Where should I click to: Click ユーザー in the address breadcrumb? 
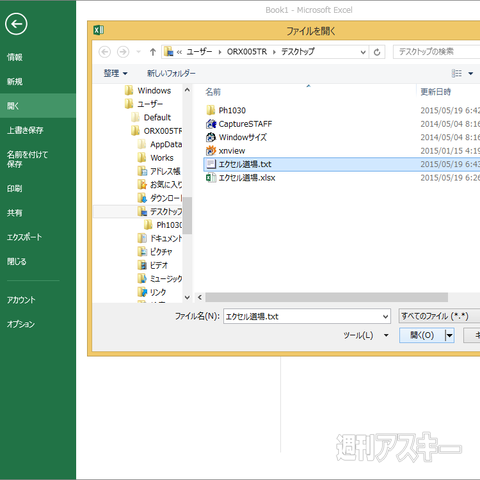pos(199,52)
